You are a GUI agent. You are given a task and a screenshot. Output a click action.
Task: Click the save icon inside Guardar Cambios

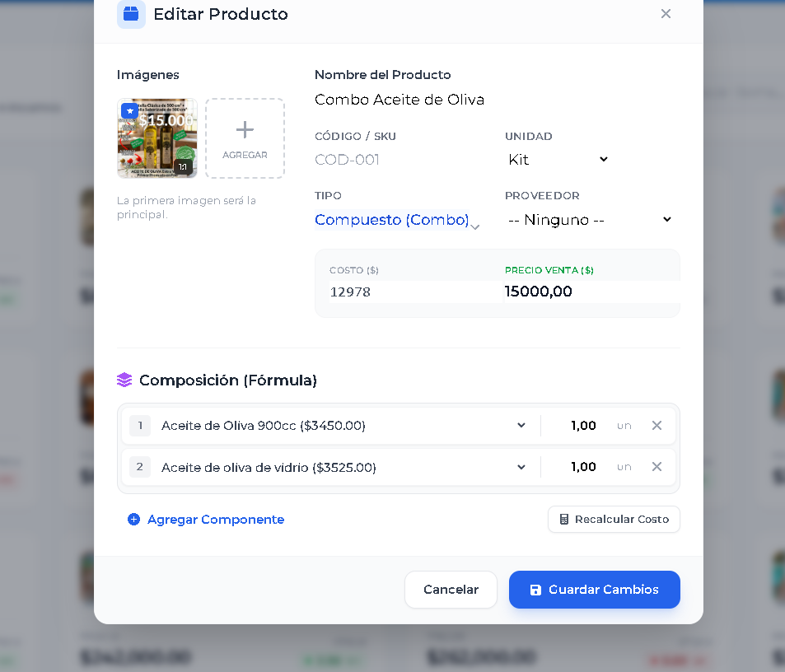535,590
